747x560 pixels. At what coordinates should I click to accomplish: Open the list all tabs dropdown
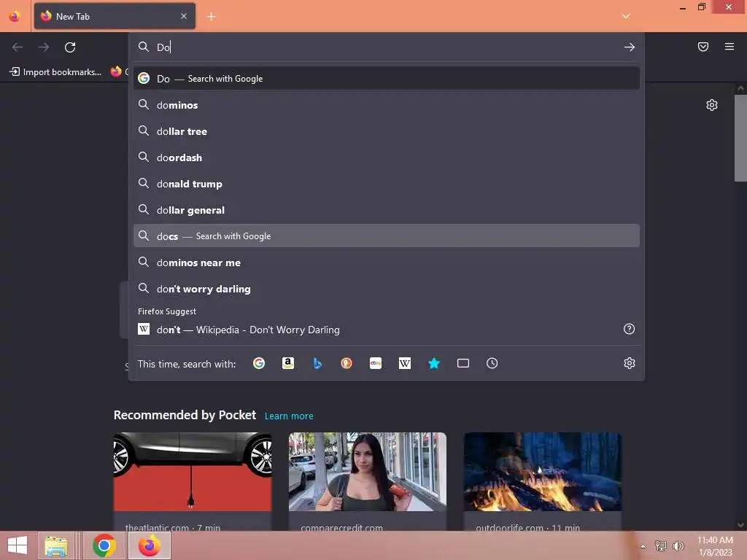click(x=626, y=16)
